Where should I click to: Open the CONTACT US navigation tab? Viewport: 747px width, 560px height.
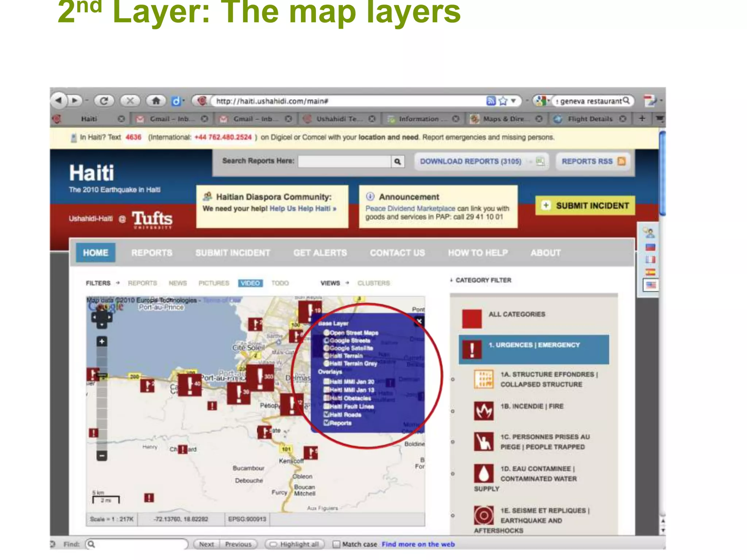[398, 253]
